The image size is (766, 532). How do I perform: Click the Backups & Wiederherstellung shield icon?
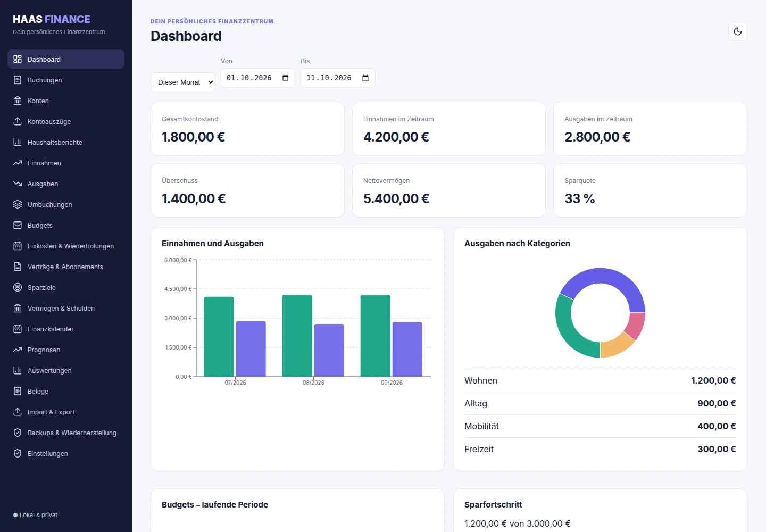[18, 433]
